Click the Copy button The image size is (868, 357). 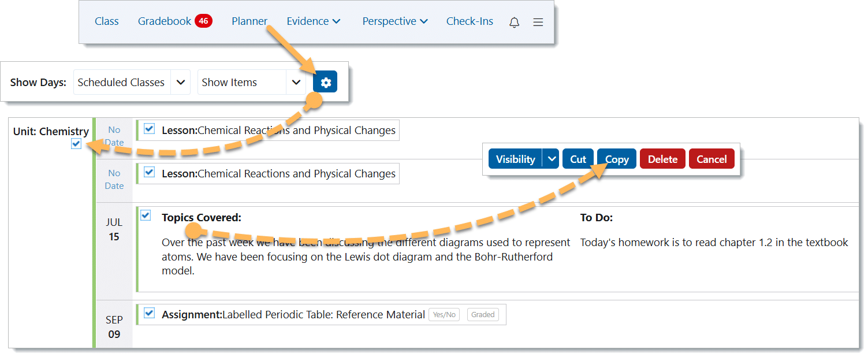pos(616,159)
